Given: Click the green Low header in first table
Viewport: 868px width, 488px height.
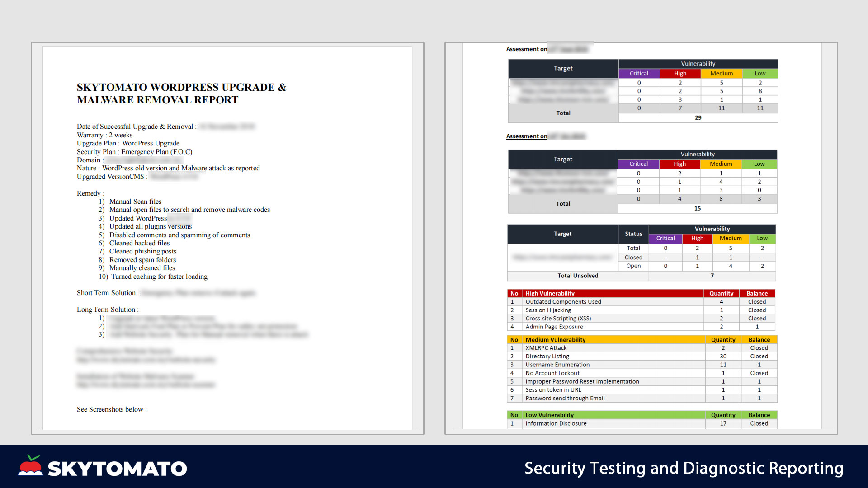Looking at the screenshot, I should pos(760,73).
